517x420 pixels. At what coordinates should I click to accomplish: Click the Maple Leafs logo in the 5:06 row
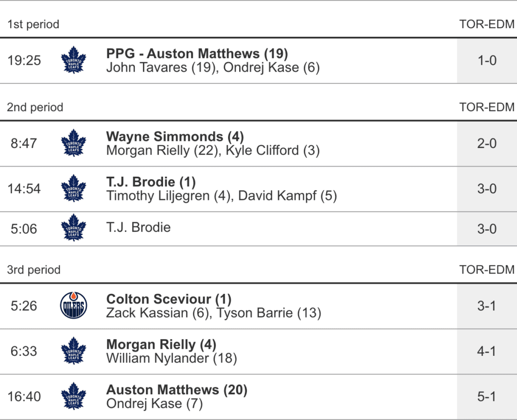pyautogui.click(x=74, y=228)
